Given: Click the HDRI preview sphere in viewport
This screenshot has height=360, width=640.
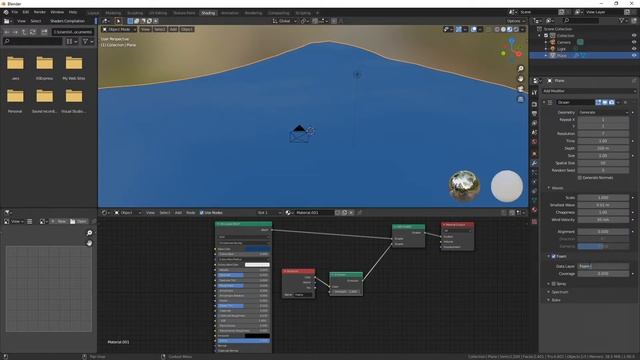Looking at the screenshot, I should [x=464, y=186].
